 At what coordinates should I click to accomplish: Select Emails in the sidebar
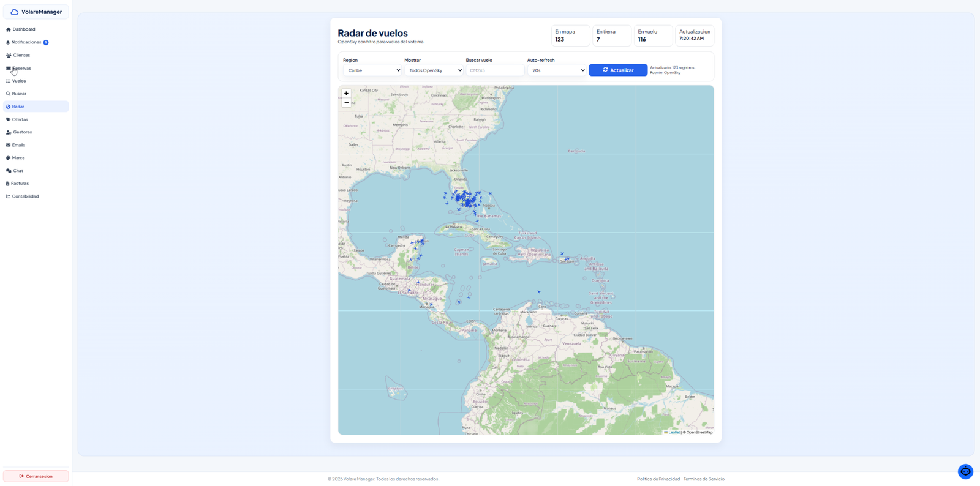tap(36, 145)
